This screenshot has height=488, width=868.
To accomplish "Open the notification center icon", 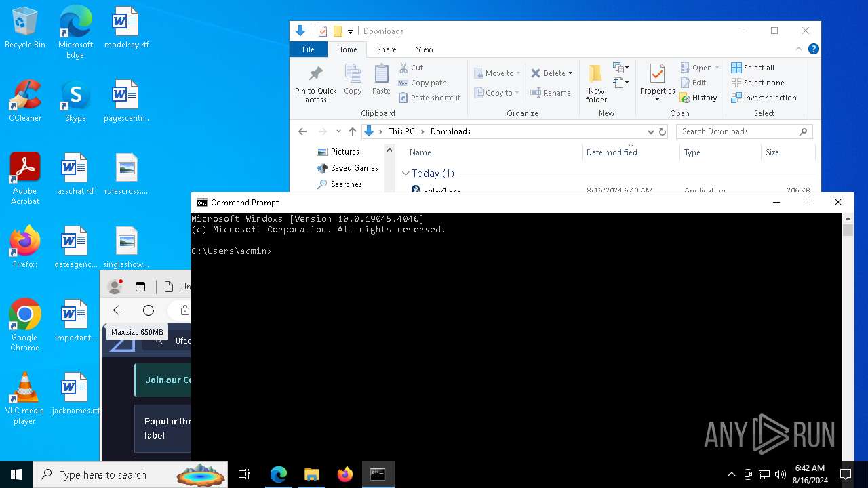I will [x=846, y=474].
